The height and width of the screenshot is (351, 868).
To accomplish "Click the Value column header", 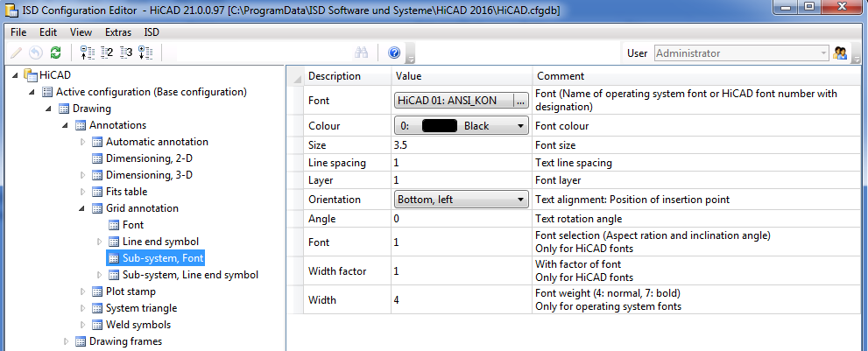I will pyautogui.click(x=462, y=76).
